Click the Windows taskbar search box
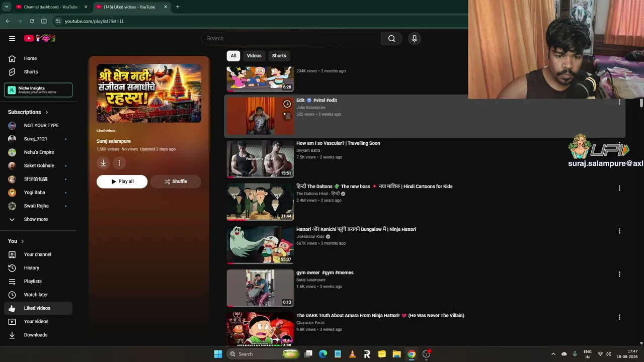The width and height of the screenshot is (644, 362). coord(263,354)
